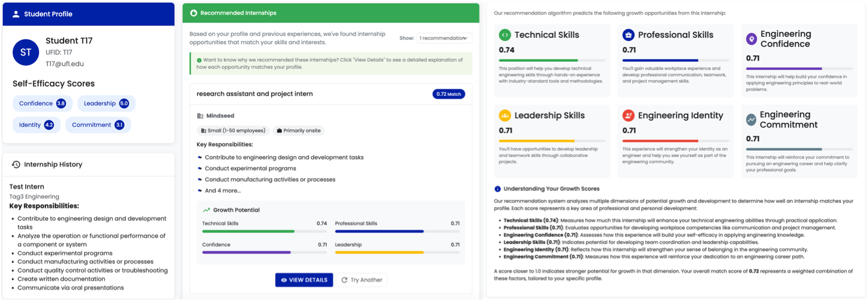Click the Mindseed company building icon

click(200, 116)
